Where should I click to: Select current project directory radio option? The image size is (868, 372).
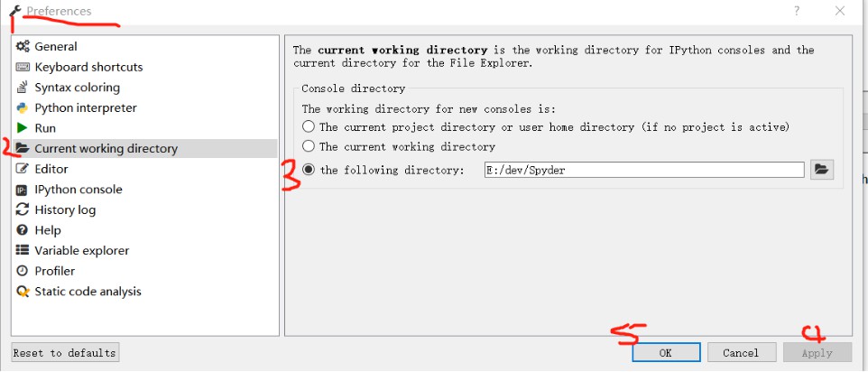309,126
